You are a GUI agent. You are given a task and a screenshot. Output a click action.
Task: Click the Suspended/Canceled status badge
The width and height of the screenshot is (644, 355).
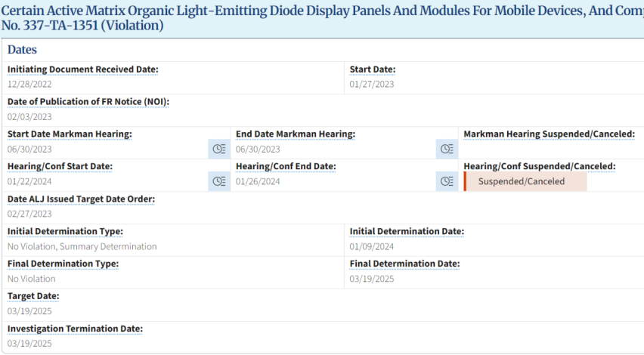pos(525,181)
